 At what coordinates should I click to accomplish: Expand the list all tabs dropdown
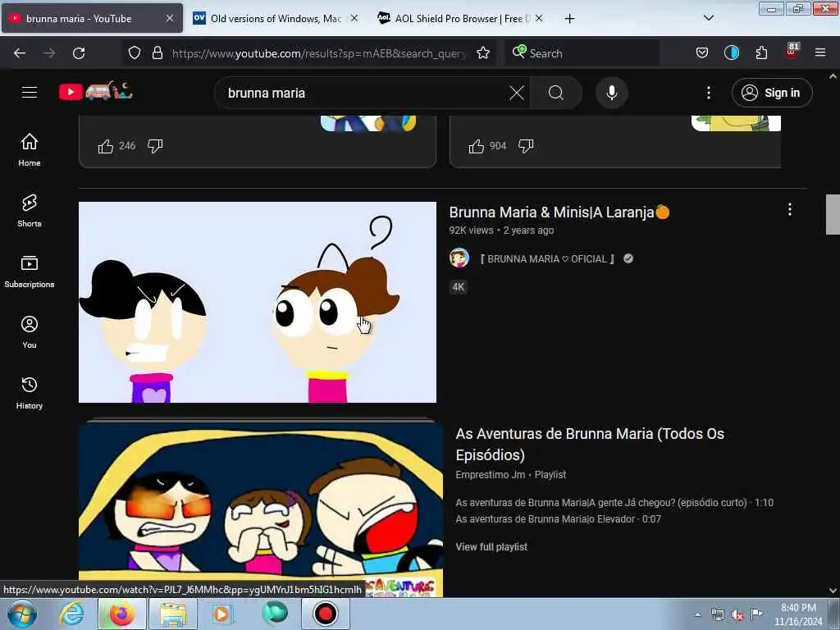pyautogui.click(x=708, y=18)
